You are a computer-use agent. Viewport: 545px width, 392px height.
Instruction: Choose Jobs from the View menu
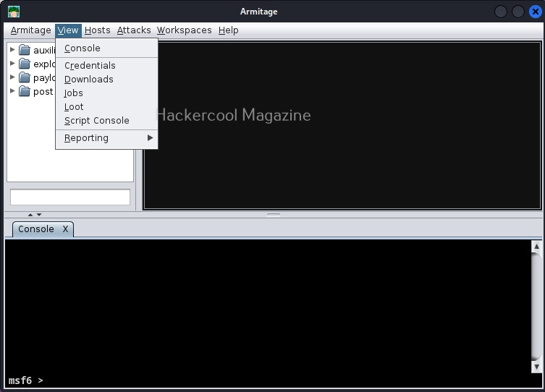pyautogui.click(x=106, y=93)
